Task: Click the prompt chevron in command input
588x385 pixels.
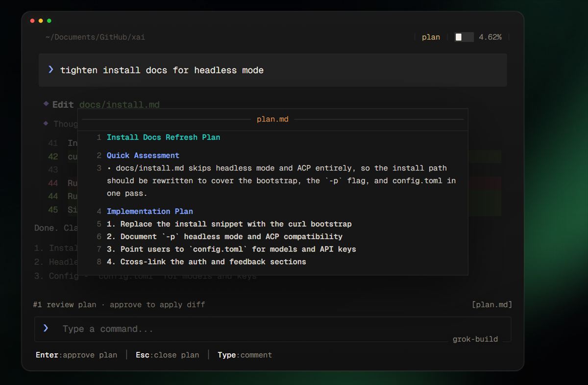Action: point(46,328)
